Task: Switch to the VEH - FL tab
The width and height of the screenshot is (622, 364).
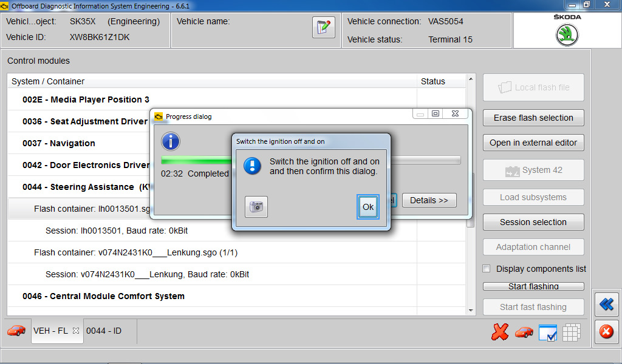Action: click(x=51, y=331)
